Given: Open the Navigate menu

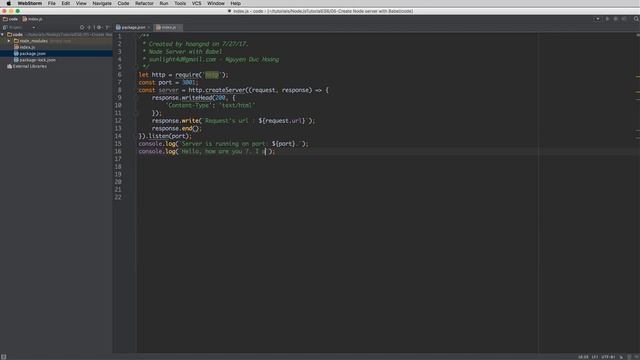Looking at the screenshot, I should (x=102, y=3).
